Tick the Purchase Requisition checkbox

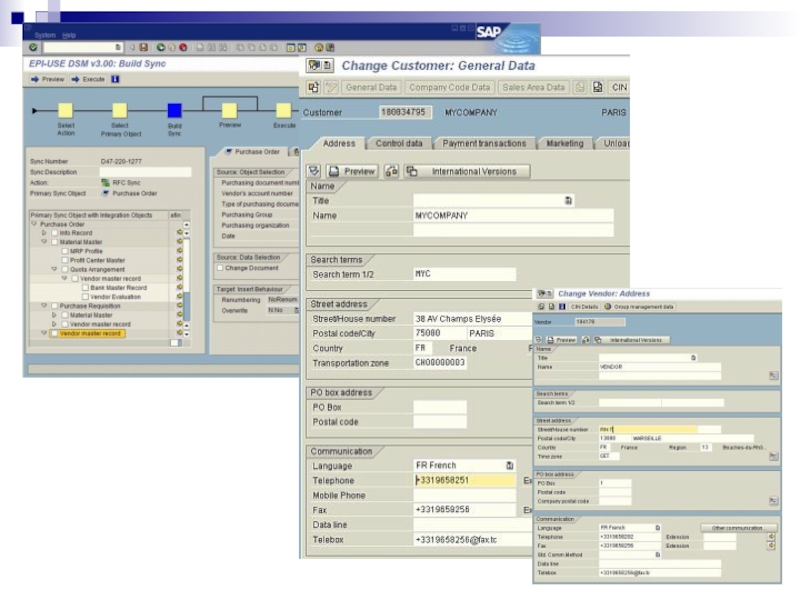tap(55, 306)
